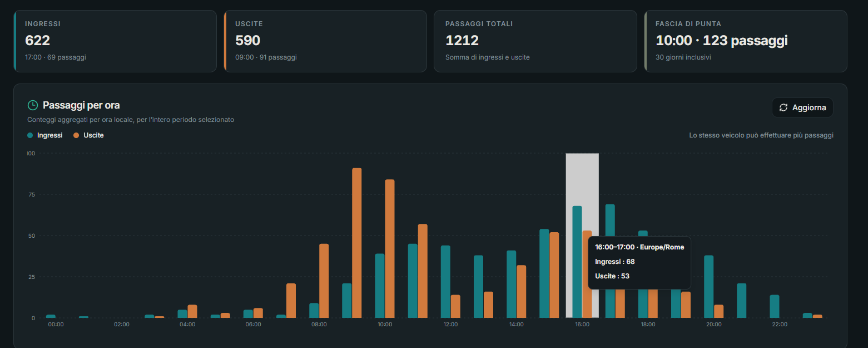Click the highlighted teal bar at 16:00
868x348 pixels.
coord(577,262)
